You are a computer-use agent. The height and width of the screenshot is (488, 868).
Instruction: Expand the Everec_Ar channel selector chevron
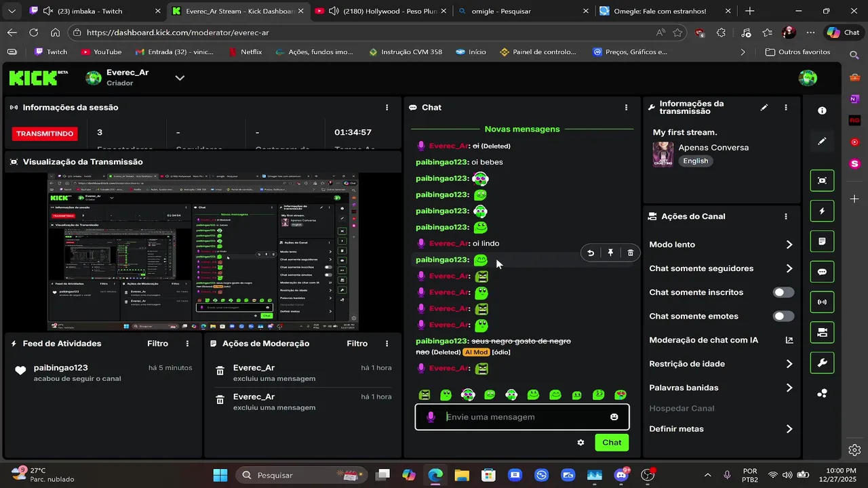point(180,78)
